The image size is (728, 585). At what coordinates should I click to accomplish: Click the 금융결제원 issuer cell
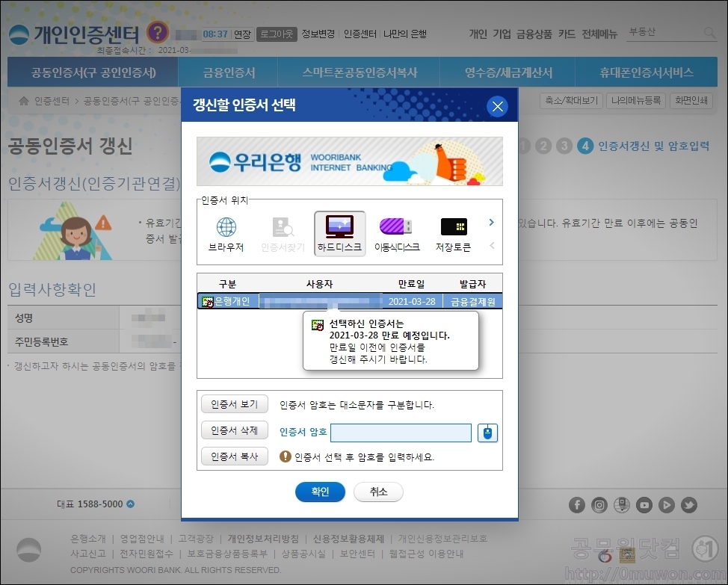point(472,302)
